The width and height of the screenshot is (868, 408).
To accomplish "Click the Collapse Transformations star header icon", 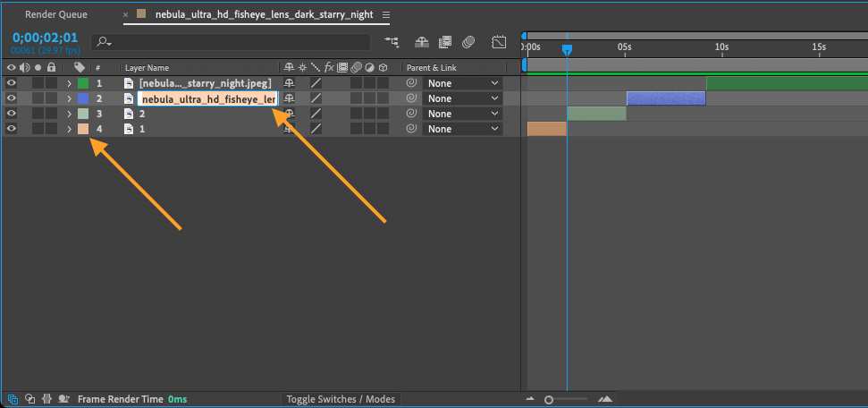I will click(x=302, y=68).
